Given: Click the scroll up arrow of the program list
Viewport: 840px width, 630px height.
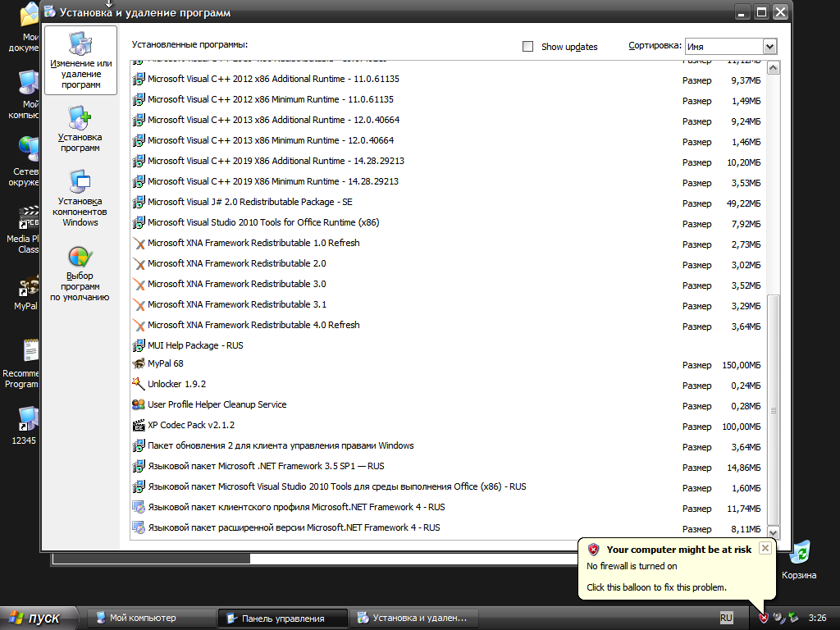Looking at the screenshot, I should (x=773, y=68).
